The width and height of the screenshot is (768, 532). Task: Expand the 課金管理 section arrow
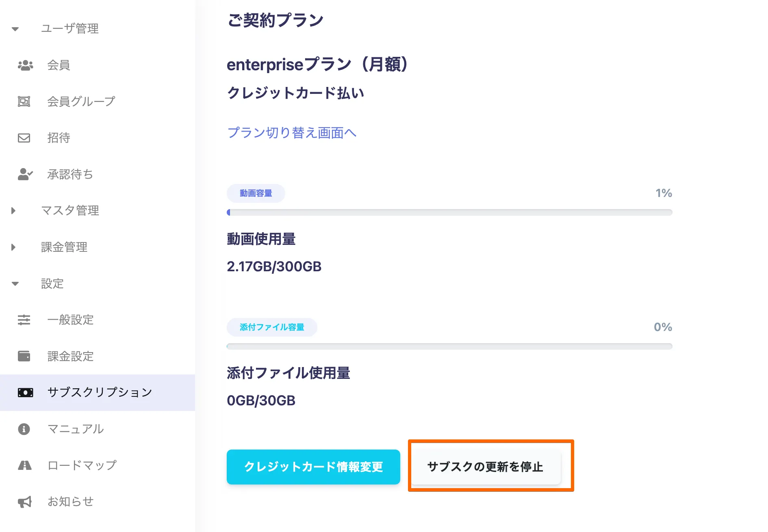[13, 247]
